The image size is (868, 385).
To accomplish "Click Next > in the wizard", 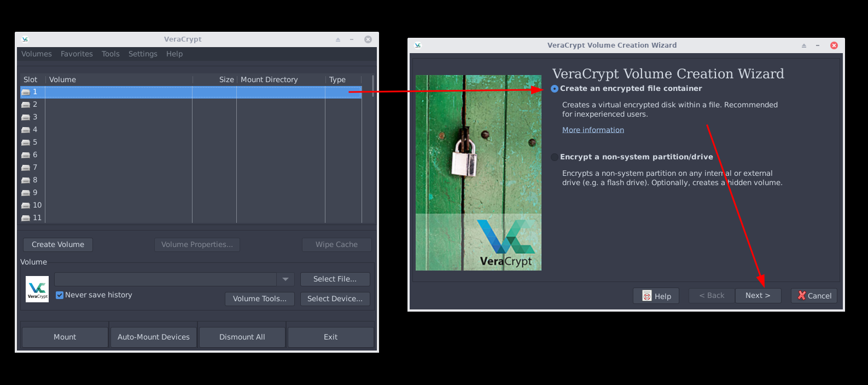I will click(x=758, y=296).
